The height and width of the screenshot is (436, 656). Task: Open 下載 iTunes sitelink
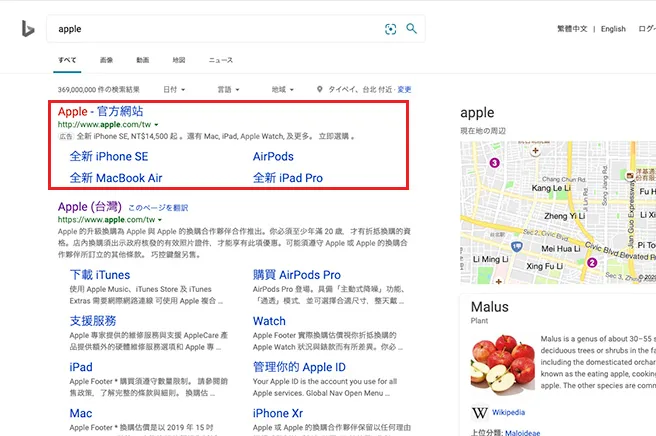(x=100, y=275)
